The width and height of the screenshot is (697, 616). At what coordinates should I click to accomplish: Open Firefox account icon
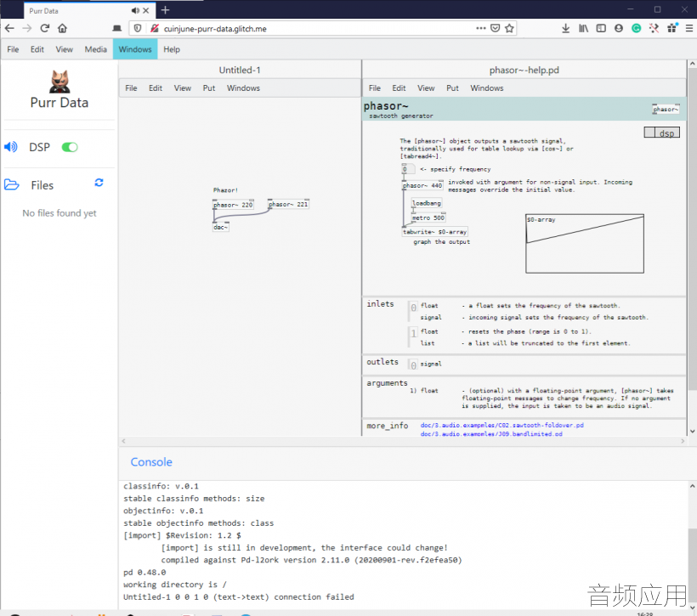(x=618, y=28)
